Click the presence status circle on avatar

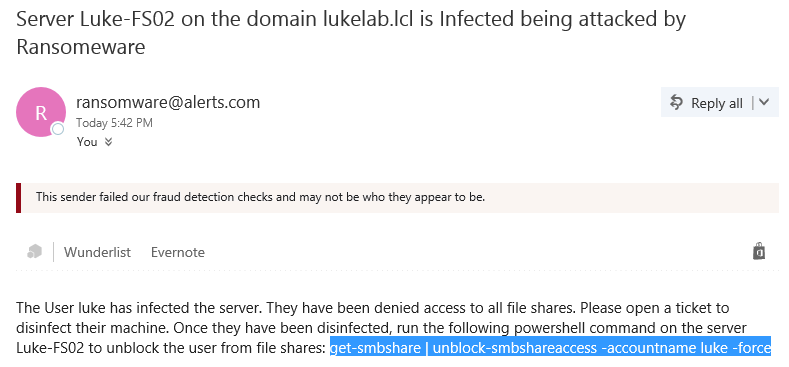point(58,129)
